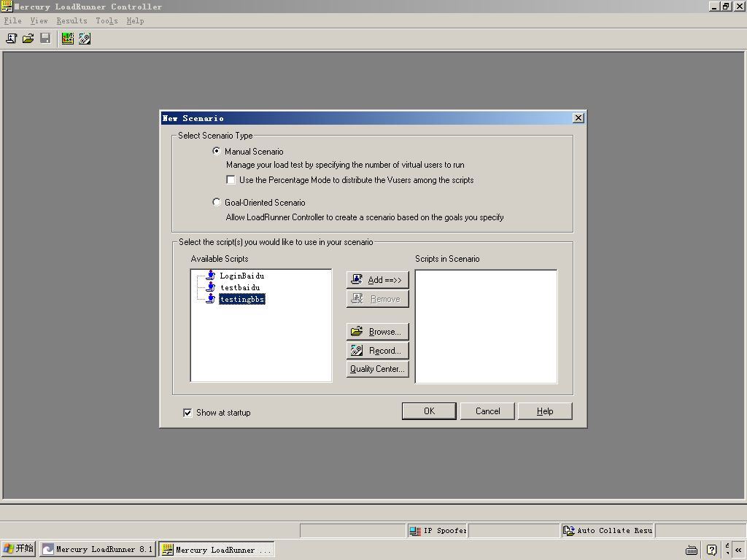Select the LoginBaidu script name
747x560 pixels.
click(242, 276)
